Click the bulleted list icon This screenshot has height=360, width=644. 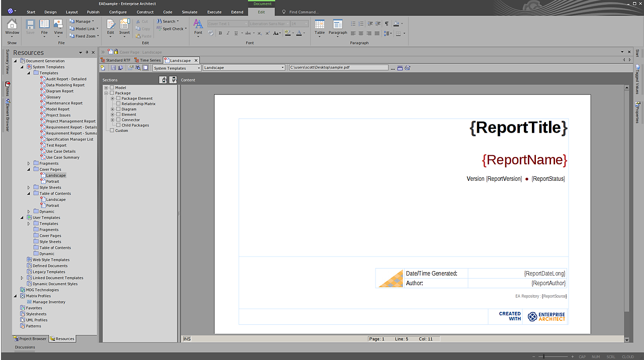click(353, 24)
